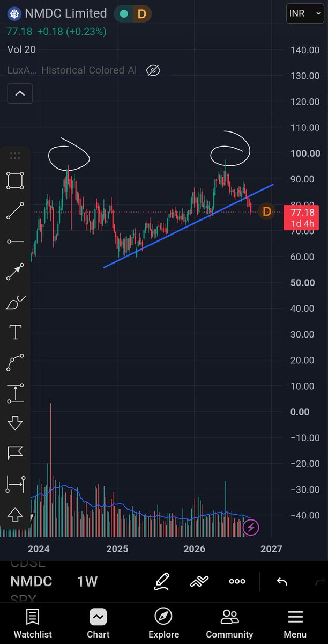
Task: Select the brush drawing tool
Action: pos(15,303)
